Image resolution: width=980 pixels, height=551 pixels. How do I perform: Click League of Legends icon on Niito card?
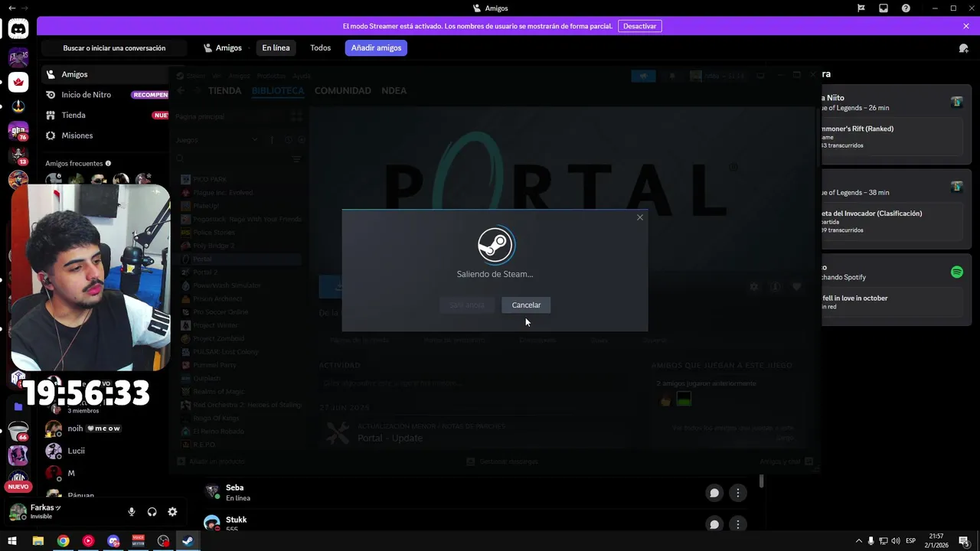(x=956, y=102)
